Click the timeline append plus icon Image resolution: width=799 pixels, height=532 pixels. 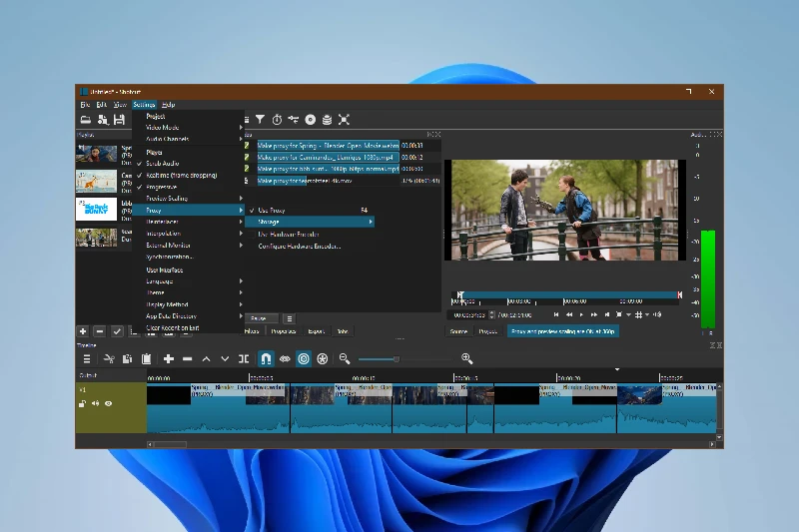(x=169, y=359)
